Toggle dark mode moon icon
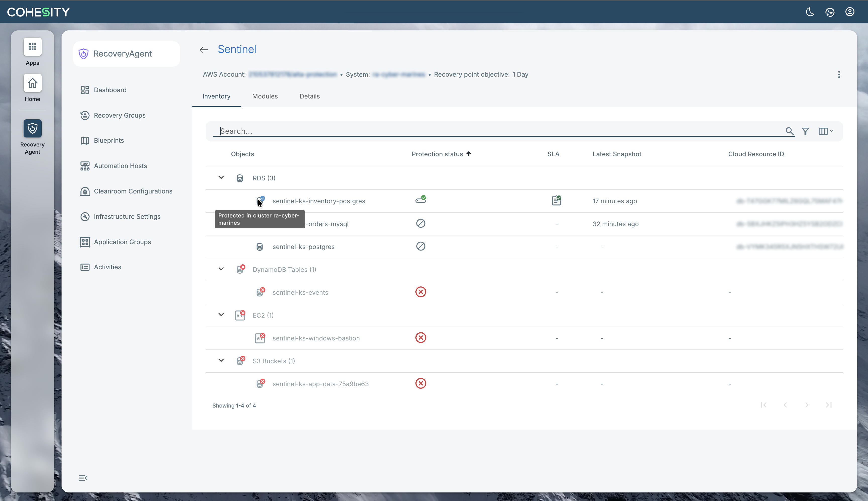 pyautogui.click(x=810, y=12)
